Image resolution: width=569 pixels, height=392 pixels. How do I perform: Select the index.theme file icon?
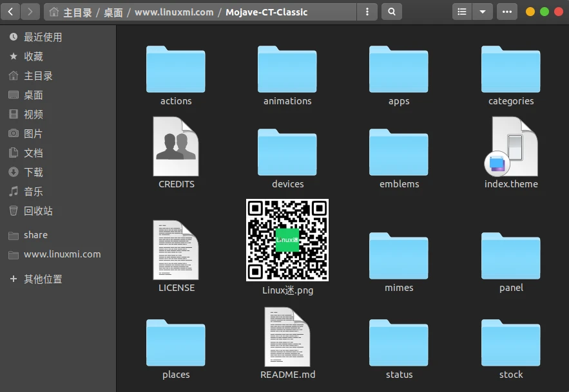(511, 146)
